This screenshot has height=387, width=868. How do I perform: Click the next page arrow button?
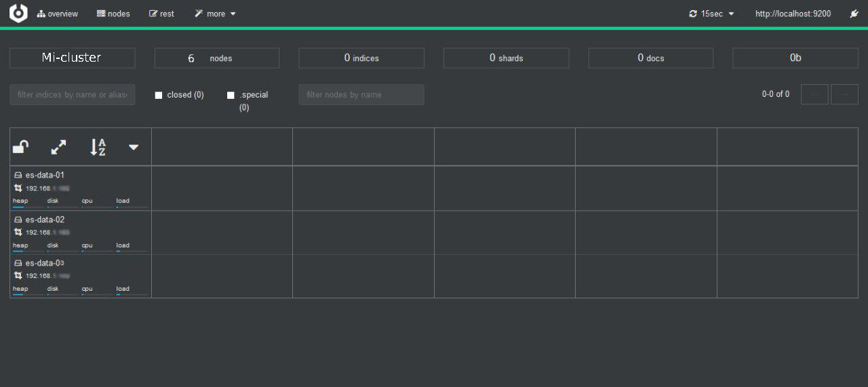click(x=844, y=95)
